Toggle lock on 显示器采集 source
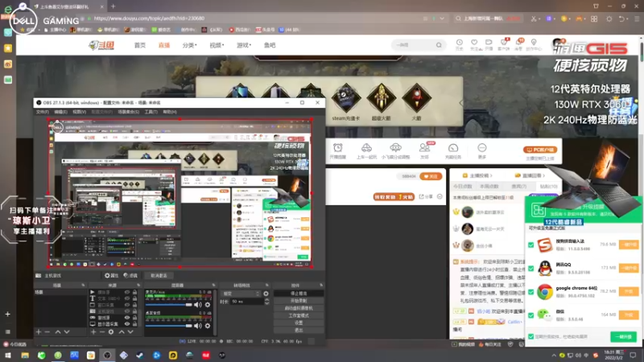This screenshot has width=644, height=362. pyautogui.click(x=134, y=324)
